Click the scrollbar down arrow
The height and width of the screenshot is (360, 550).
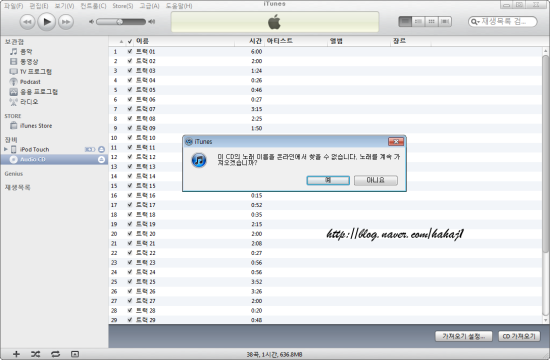(x=545, y=320)
